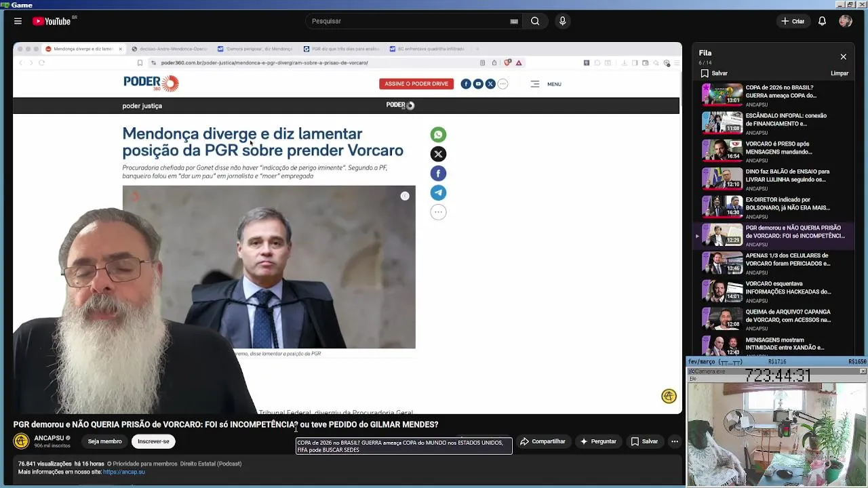Play queue video ESCÂNDALO INFOPAL
This screenshot has width=868, height=488.
coord(773,123)
